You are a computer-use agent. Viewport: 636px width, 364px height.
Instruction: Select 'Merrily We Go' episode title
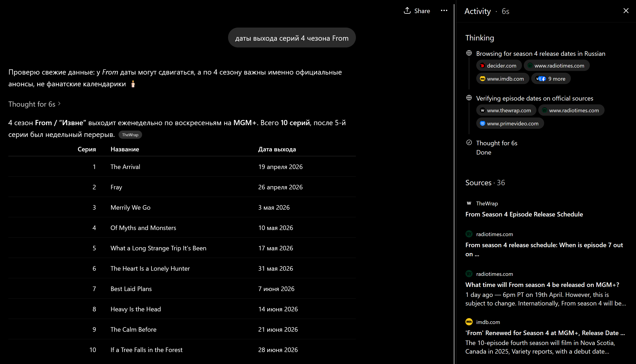click(x=130, y=207)
